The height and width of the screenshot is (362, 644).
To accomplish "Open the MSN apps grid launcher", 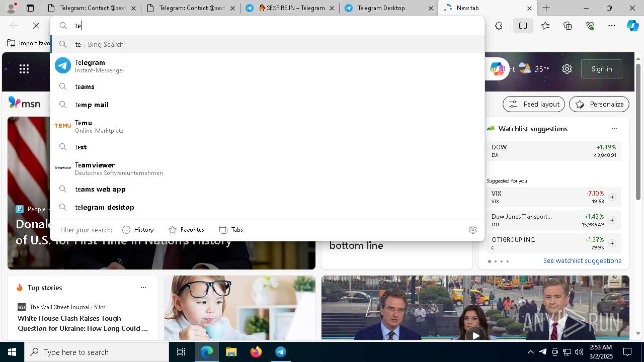I will tap(24, 69).
